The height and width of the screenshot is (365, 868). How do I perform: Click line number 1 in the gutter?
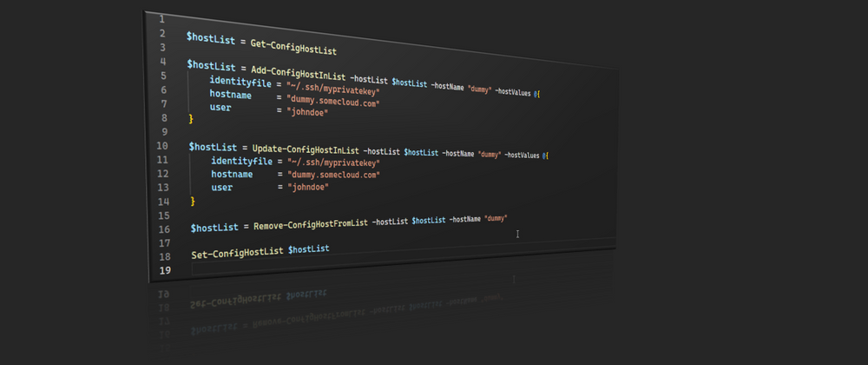[x=162, y=18]
